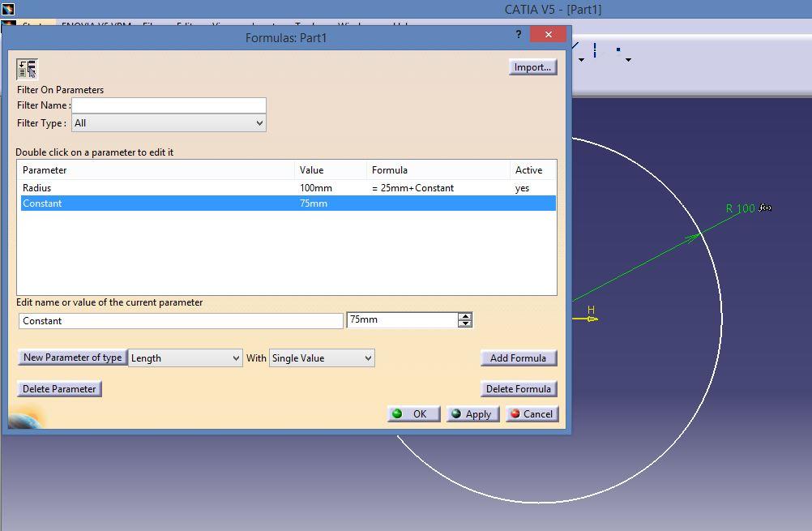Click the Apply button
The image size is (812, 531).
point(472,414)
